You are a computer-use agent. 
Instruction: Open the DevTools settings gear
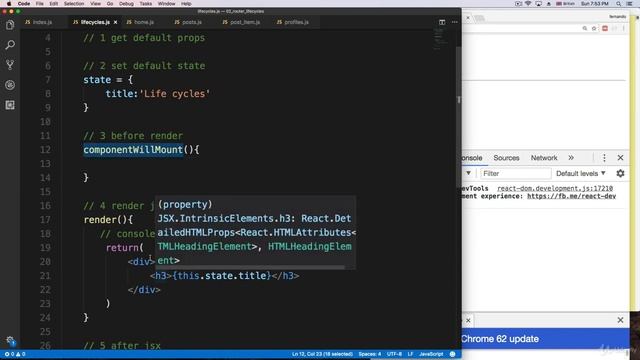tap(620, 173)
